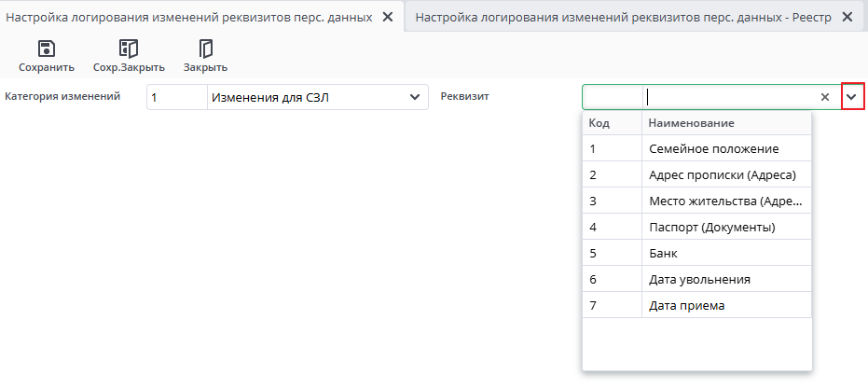Open the Изменения для СЗЛ combo box
Viewport: 868px width, 389px height.
pos(318,98)
